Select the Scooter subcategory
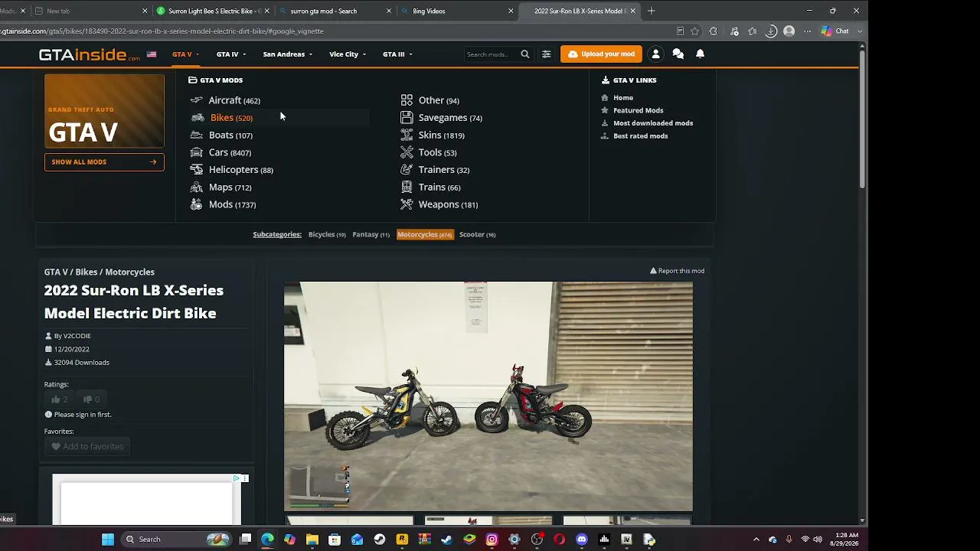The image size is (980, 551). [477, 234]
